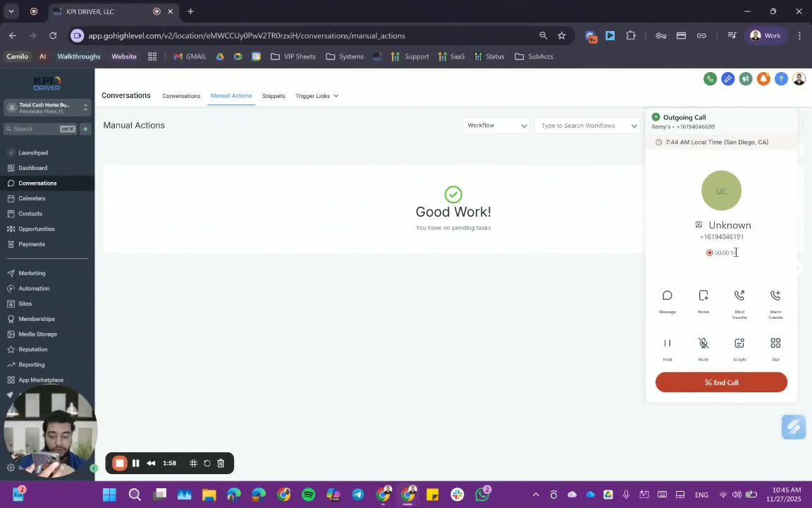Click the blue quick actions icon in header
The image size is (812, 508).
[727, 79]
